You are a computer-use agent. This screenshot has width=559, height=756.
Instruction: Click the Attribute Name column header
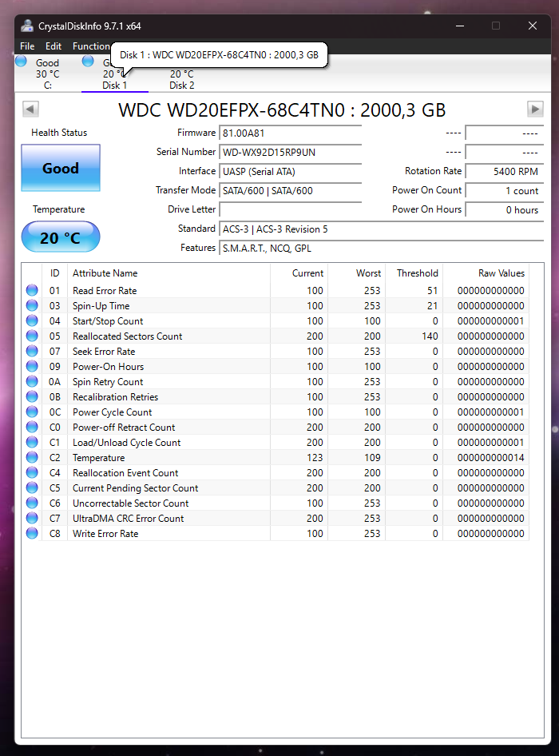[168, 273]
